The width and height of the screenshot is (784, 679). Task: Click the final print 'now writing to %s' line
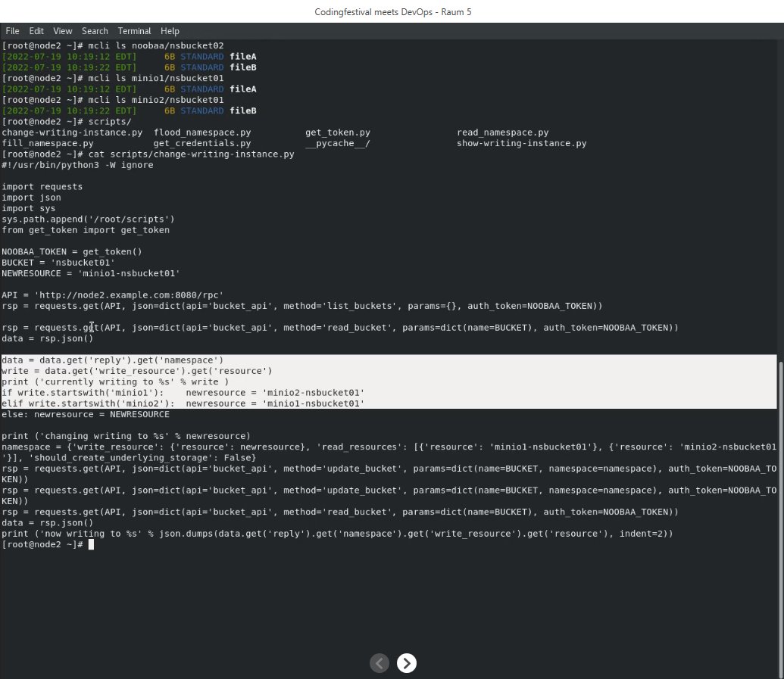(338, 534)
